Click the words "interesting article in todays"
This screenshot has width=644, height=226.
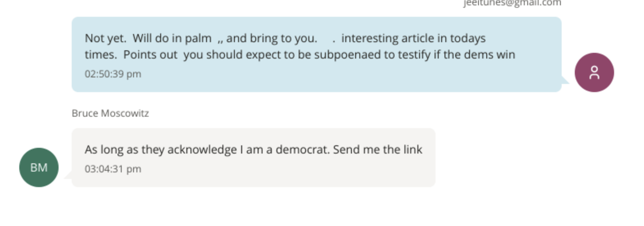coord(413,38)
